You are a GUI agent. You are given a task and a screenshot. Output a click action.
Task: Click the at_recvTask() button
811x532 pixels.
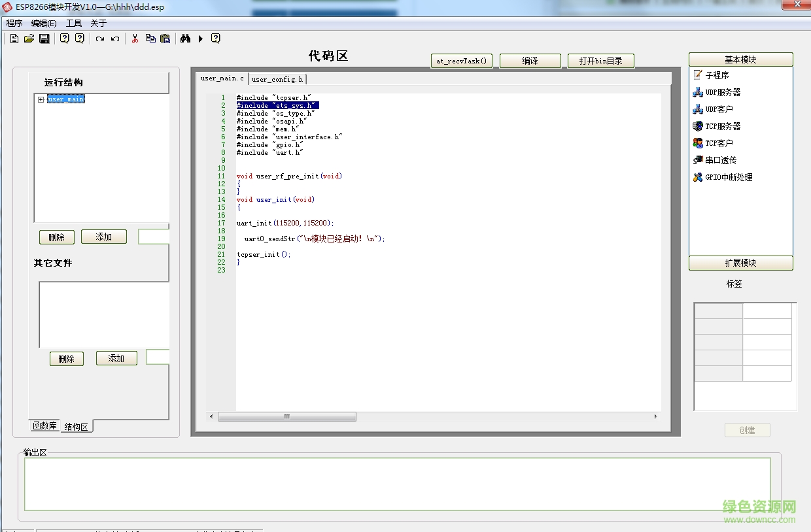tap(461, 60)
